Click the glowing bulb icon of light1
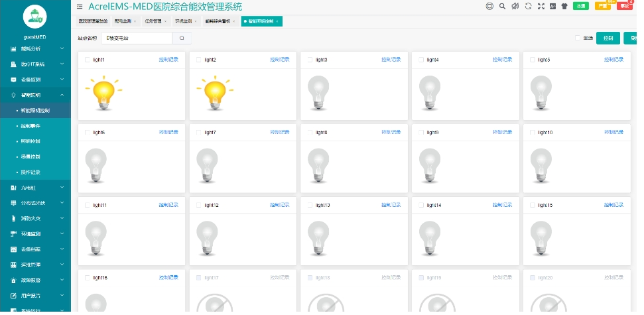 pos(103,92)
